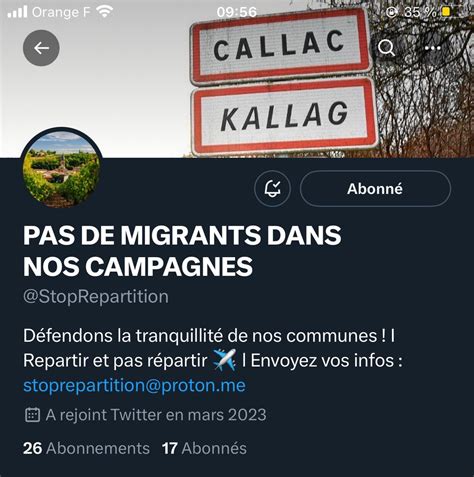View the Callac Kallag header banner image
Viewport: 474px width, 477px height.
click(237, 79)
